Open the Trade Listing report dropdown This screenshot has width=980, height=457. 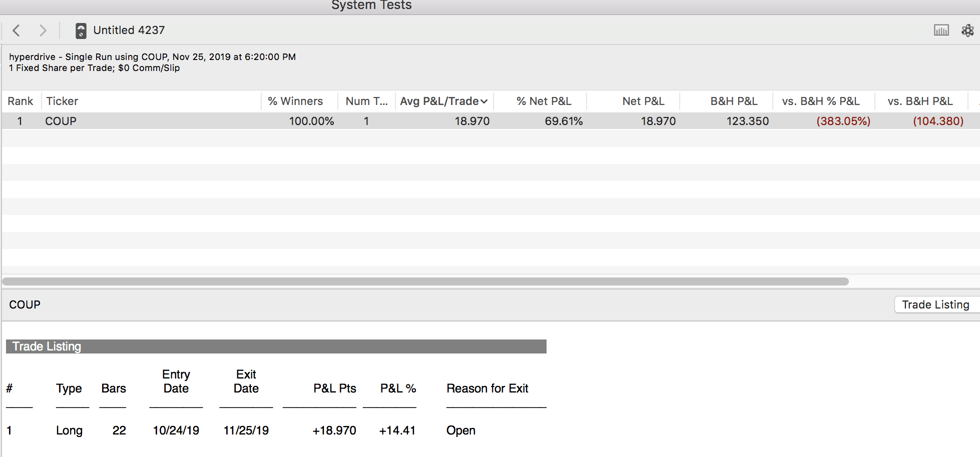point(935,304)
